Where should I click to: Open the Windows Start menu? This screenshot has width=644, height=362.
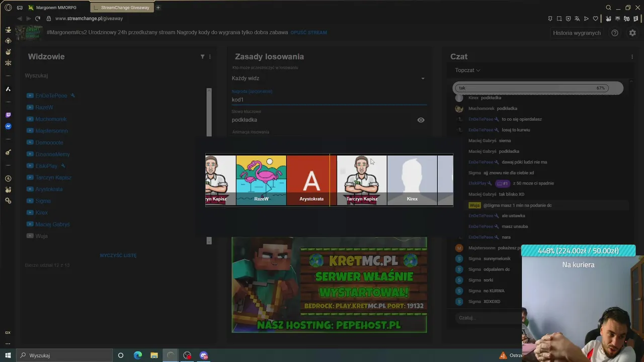[8, 355]
